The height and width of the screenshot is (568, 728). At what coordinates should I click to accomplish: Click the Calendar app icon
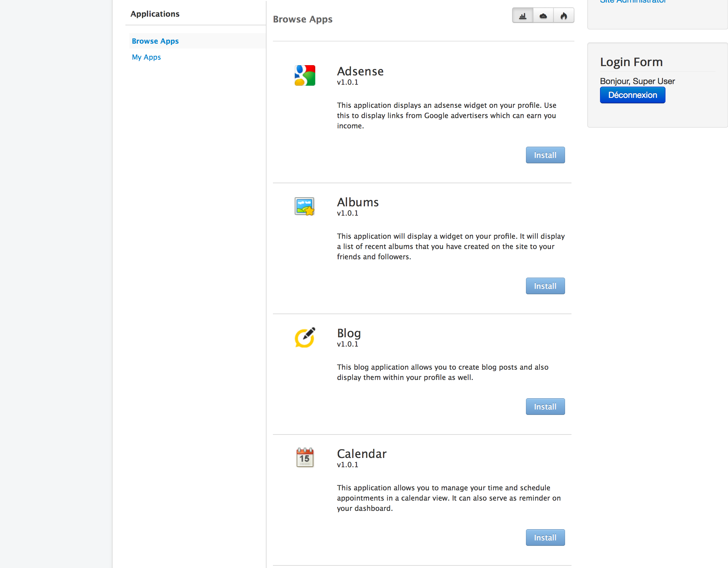(x=305, y=457)
